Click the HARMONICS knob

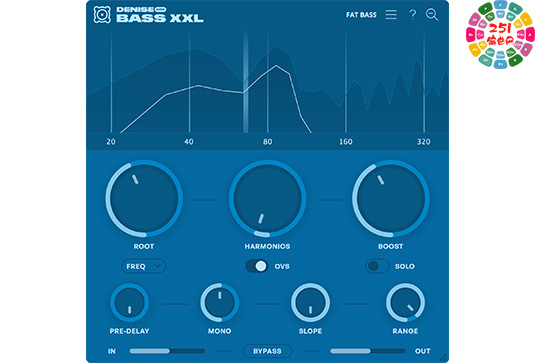pyautogui.click(x=267, y=199)
